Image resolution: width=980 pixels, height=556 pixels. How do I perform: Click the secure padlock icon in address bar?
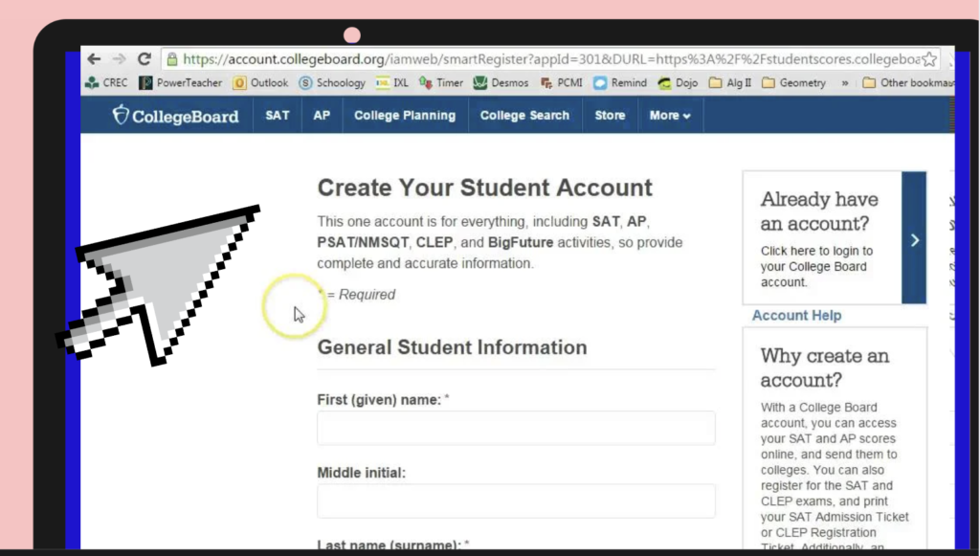pos(172,59)
